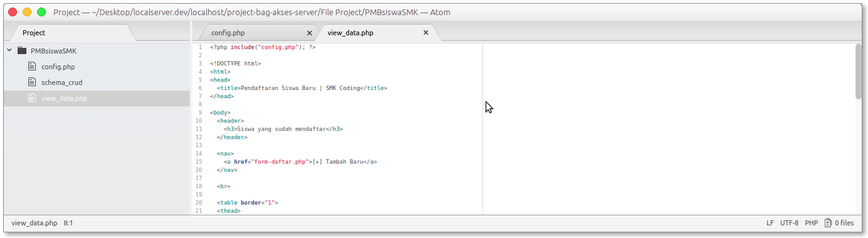Open the git files changed icon

tap(839, 223)
